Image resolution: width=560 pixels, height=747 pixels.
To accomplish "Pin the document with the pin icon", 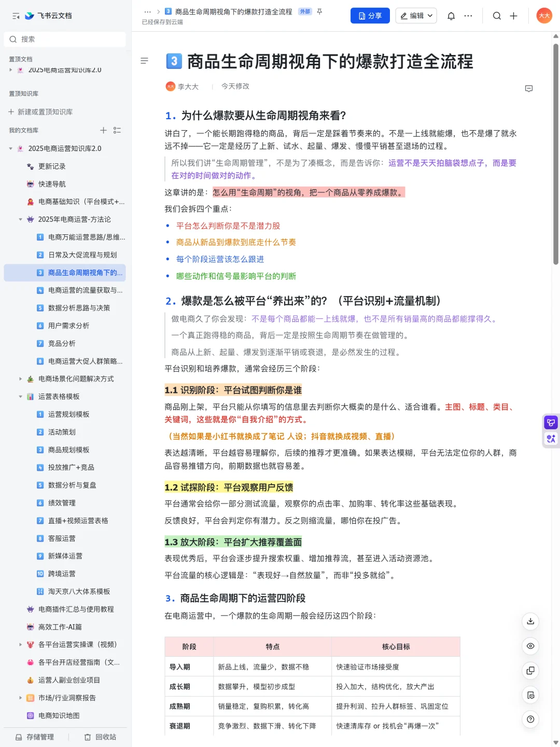I will (319, 11).
